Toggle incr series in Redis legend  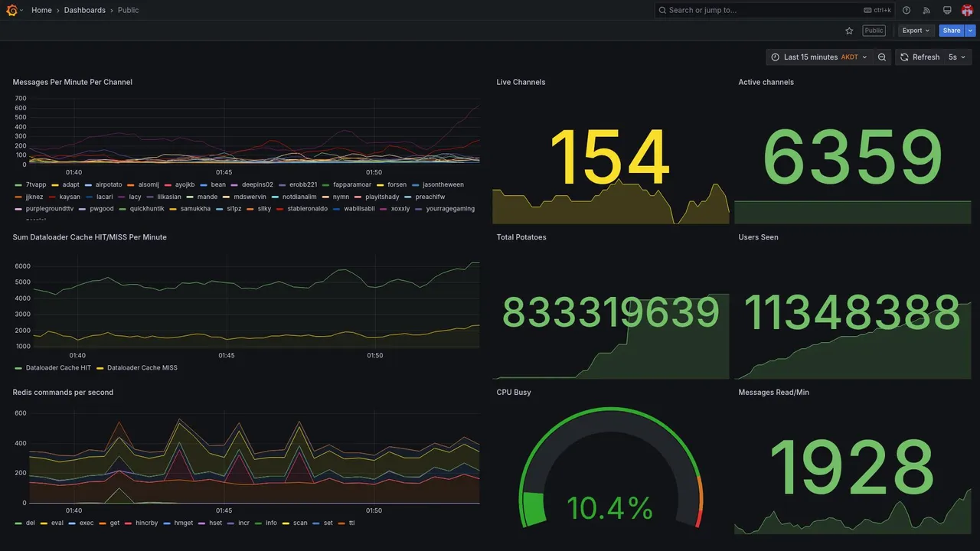(243, 523)
